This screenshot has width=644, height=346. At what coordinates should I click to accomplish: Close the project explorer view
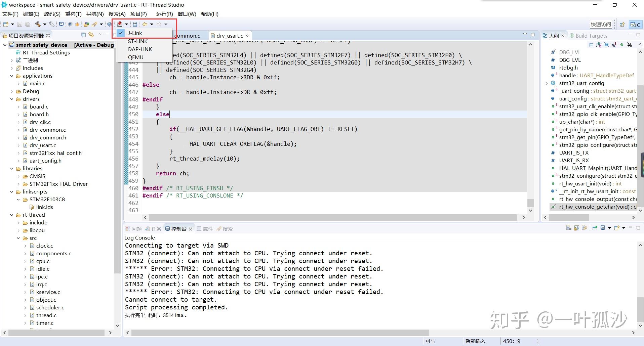click(x=48, y=36)
